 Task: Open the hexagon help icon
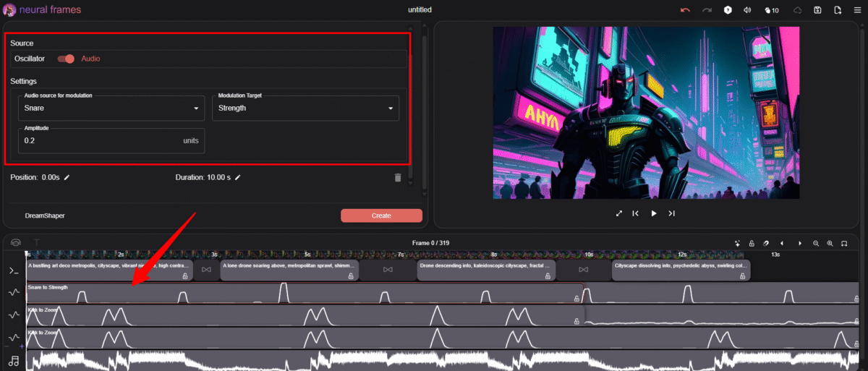[x=728, y=10]
